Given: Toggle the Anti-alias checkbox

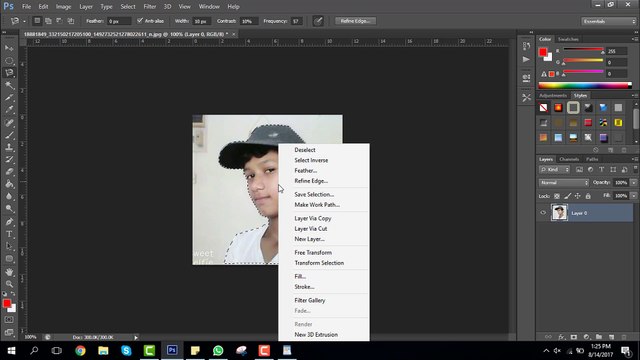Looking at the screenshot, I should coord(140,21).
